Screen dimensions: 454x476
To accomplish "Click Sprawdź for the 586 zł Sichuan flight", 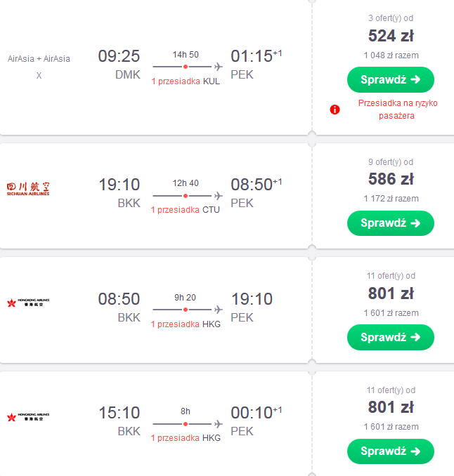I will [x=391, y=223].
